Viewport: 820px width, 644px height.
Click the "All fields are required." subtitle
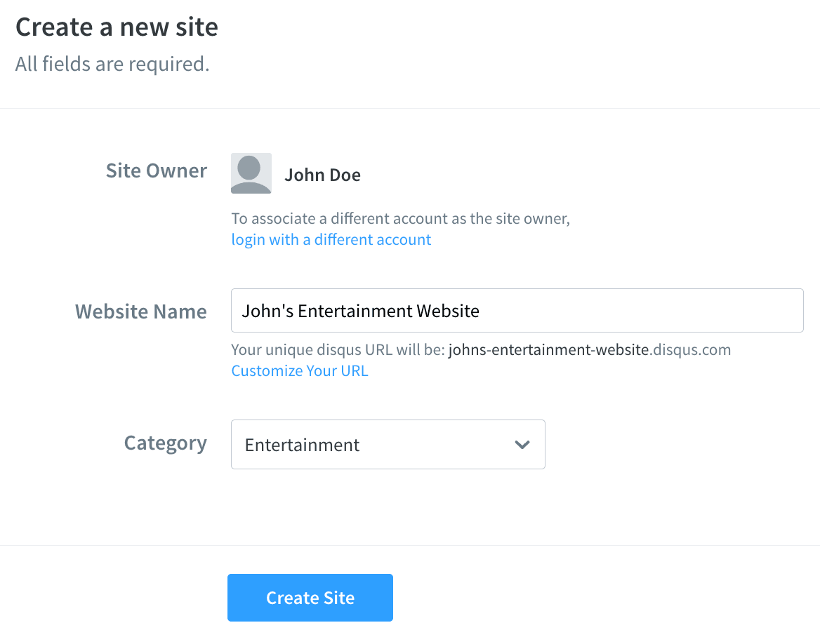[x=112, y=65]
